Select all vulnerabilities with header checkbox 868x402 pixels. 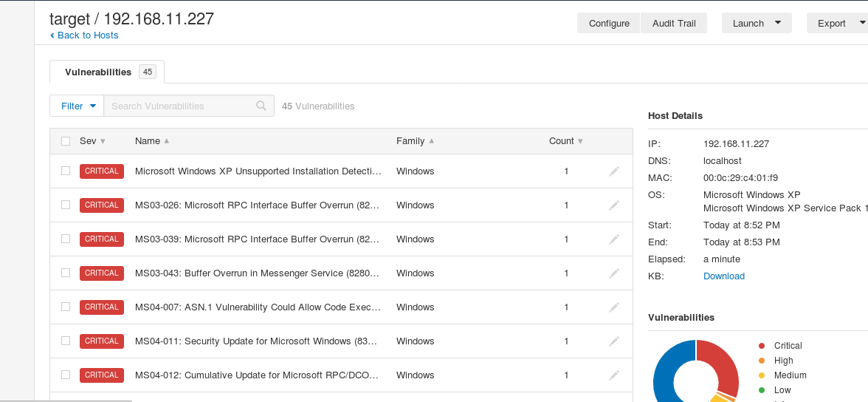click(65, 141)
